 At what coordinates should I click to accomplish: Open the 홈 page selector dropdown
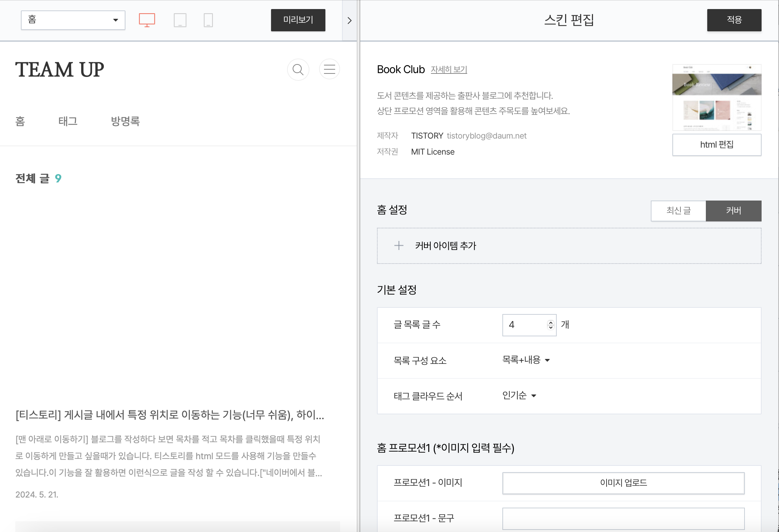click(x=73, y=20)
